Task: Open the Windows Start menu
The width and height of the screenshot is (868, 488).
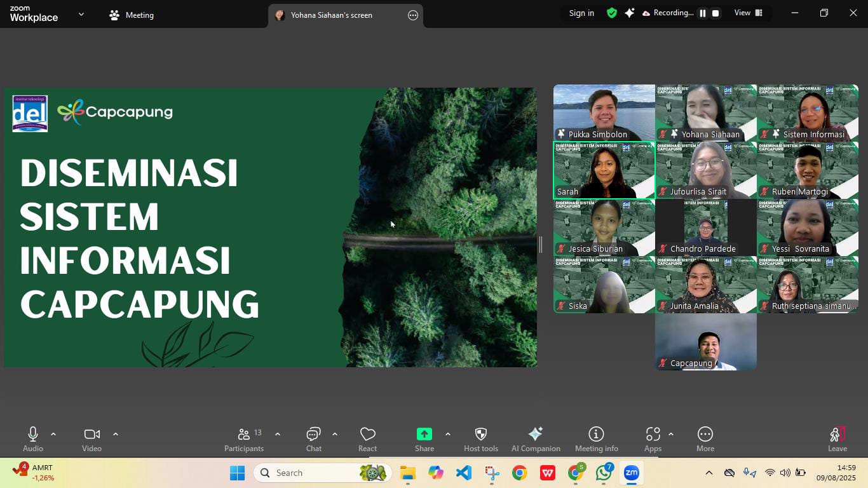Action: (237, 473)
